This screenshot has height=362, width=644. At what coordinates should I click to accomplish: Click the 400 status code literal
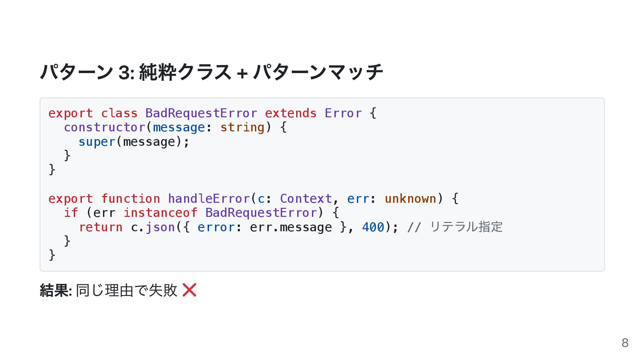(373, 227)
